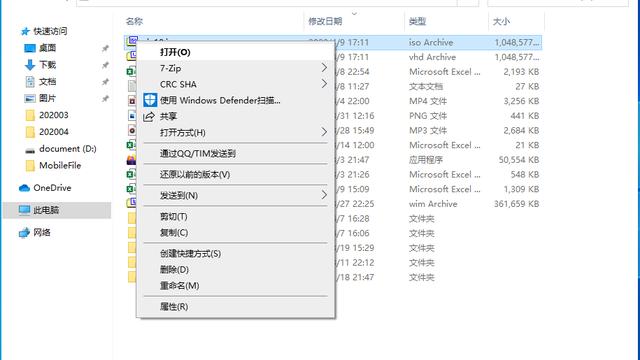Click the 7-Zip submenu arrow
The height and width of the screenshot is (360, 640).
coord(324,68)
